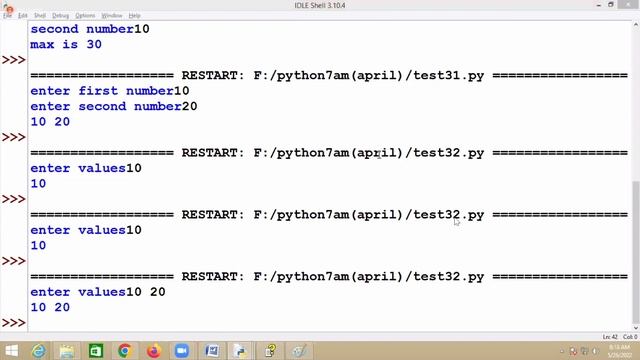This screenshot has height=360, width=640.
Task: Open the Options menu
Action: tap(85, 16)
